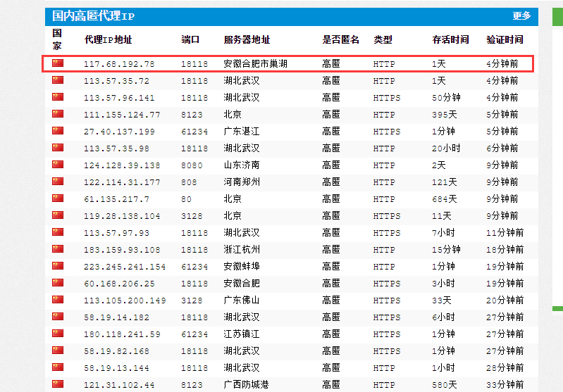Click the China flag for 122.114.31.177
This screenshot has width=563, height=392.
58,181
